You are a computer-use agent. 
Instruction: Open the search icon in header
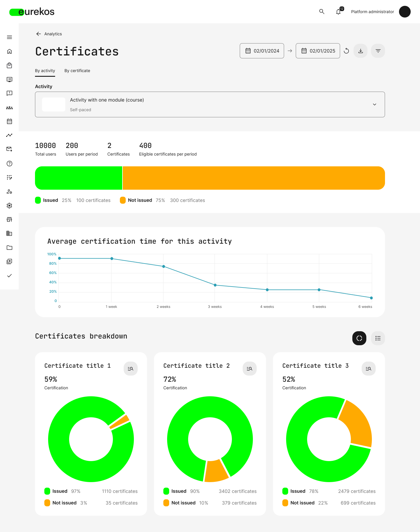point(322,12)
